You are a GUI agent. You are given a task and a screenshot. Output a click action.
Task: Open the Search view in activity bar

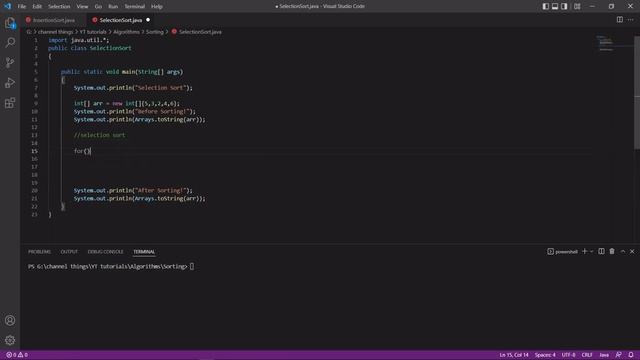click(x=10, y=42)
